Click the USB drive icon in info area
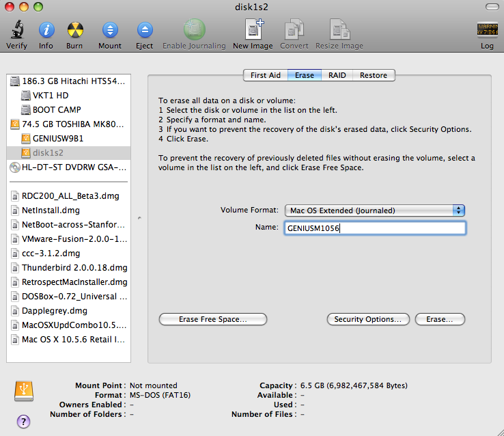Viewport: 504px width, 436px height. [24, 391]
